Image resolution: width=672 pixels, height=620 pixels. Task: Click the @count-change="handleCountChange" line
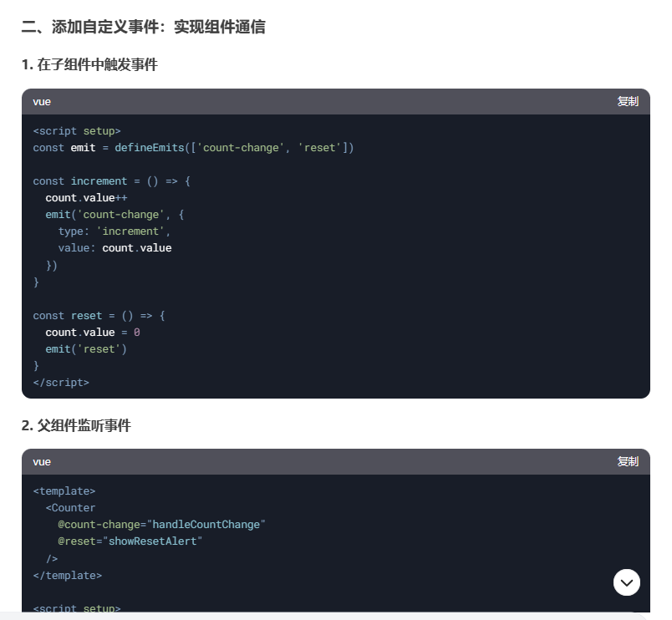point(161,525)
